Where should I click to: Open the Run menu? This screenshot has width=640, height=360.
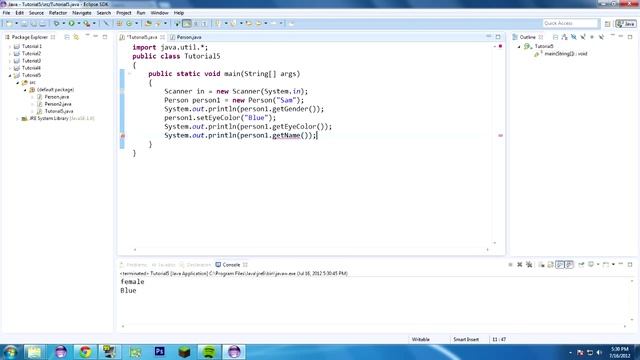coord(141,13)
